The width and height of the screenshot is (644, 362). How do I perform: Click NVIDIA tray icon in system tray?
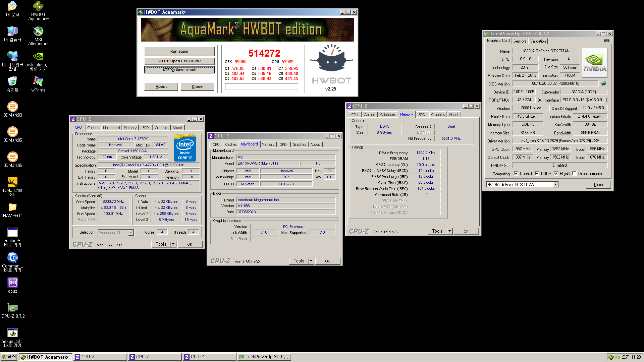coord(617,357)
